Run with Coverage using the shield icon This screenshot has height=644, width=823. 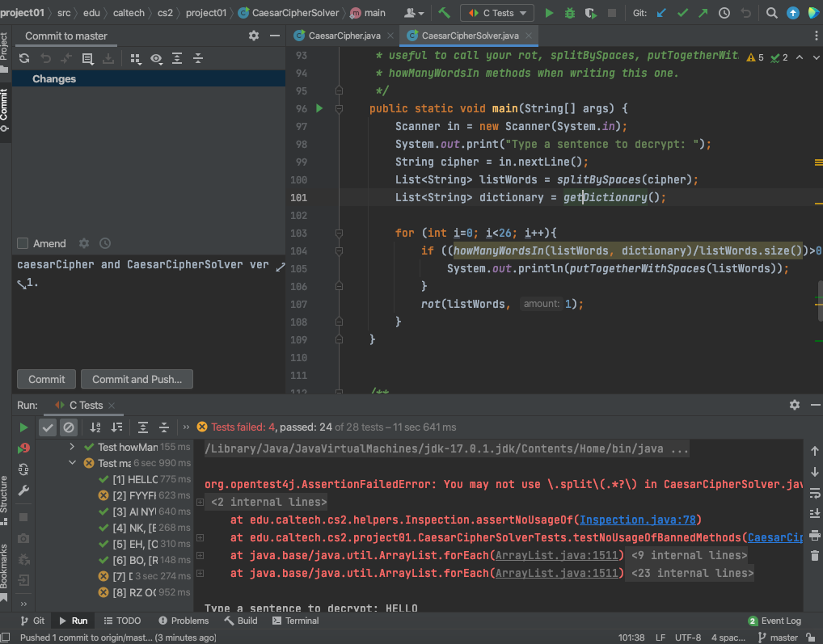coord(591,13)
